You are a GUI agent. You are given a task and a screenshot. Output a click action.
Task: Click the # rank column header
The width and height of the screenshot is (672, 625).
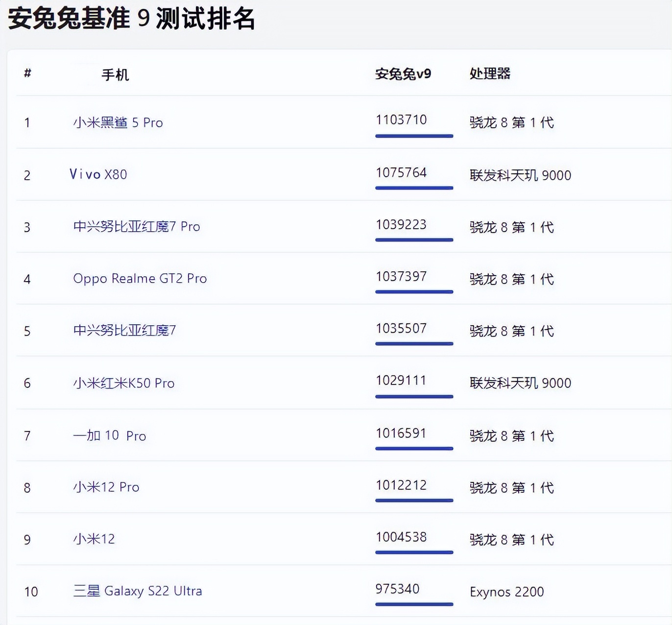coord(27,73)
